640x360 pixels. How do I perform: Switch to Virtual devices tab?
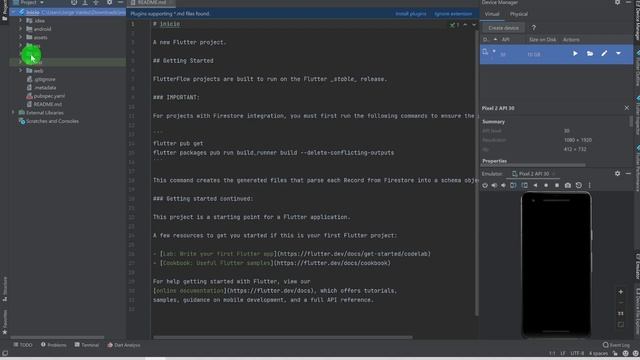[x=492, y=14]
